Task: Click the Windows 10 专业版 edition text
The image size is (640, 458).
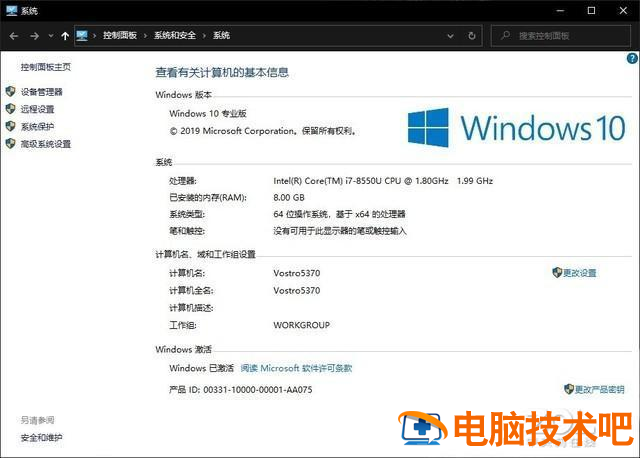Action: (x=208, y=113)
